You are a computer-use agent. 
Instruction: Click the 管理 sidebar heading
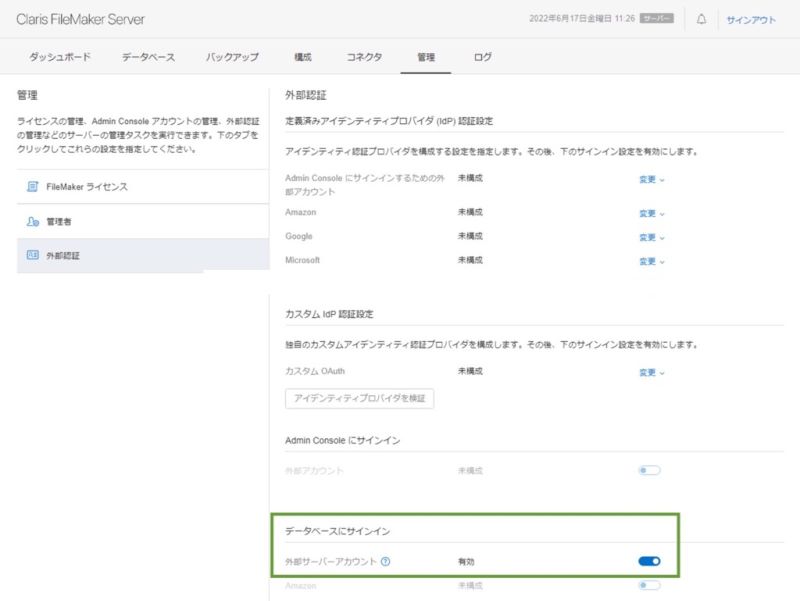(x=27, y=95)
